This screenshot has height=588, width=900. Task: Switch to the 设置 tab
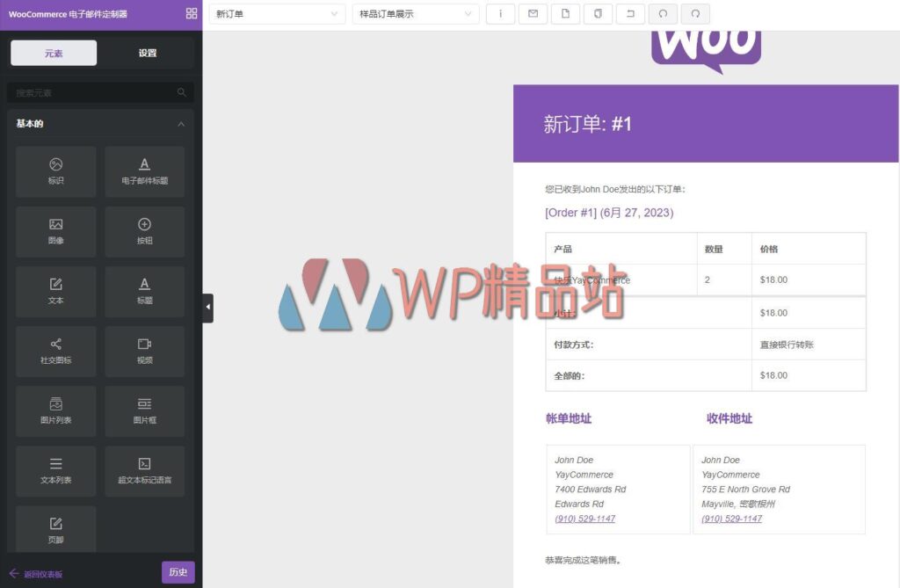[147, 54]
